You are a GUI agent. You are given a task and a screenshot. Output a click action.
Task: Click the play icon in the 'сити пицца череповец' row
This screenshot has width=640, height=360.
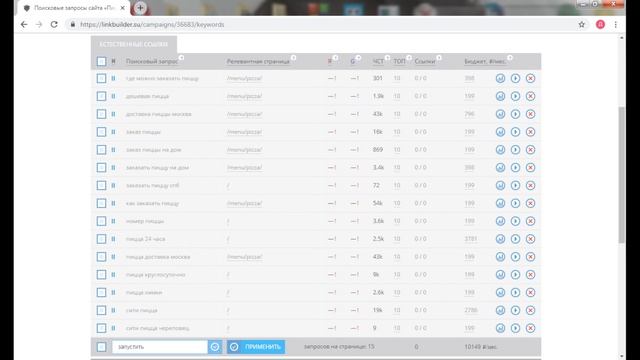[516, 328]
